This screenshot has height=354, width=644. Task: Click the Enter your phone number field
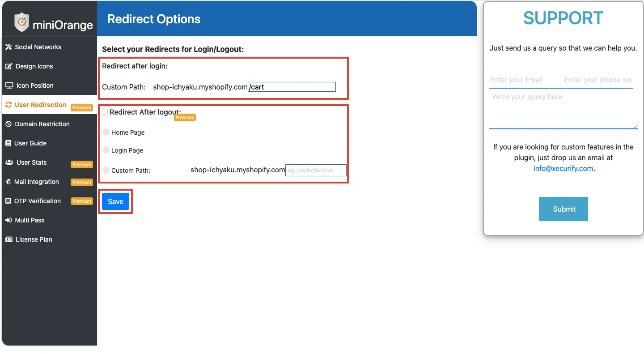(x=598, y=80)
